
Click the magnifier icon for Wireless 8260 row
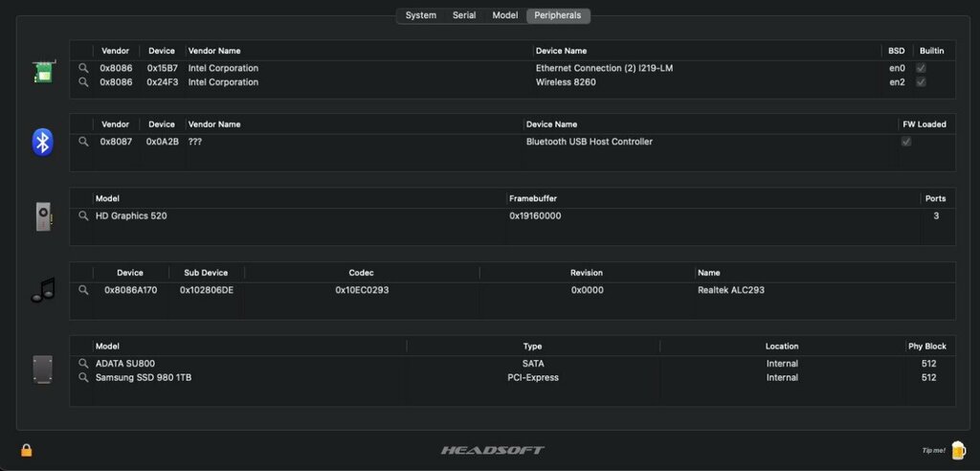[83, 82]
